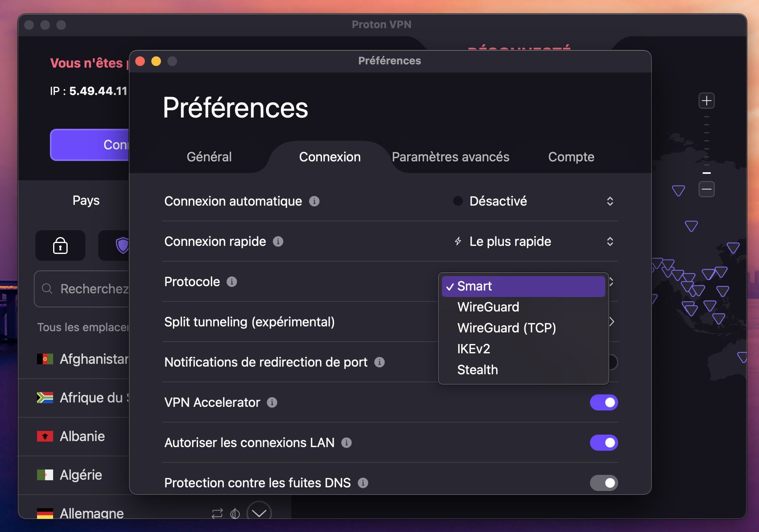Select WireGuard (TCP) protocol option
This screenshot has width=759, height=532.
tap(523, 328)
